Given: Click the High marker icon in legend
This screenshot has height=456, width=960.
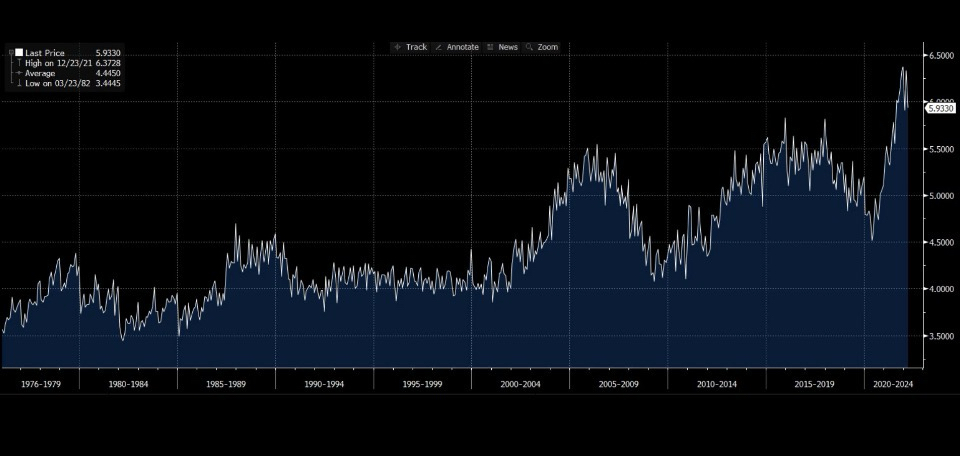Looking at the screenshot, I should (x=18, y=62).
